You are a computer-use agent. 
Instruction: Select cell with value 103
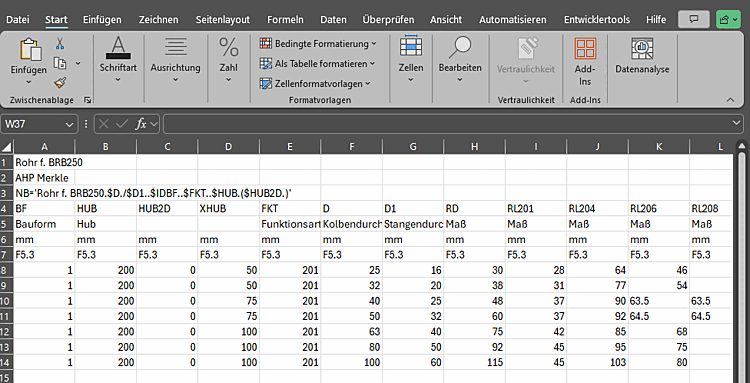597,362
